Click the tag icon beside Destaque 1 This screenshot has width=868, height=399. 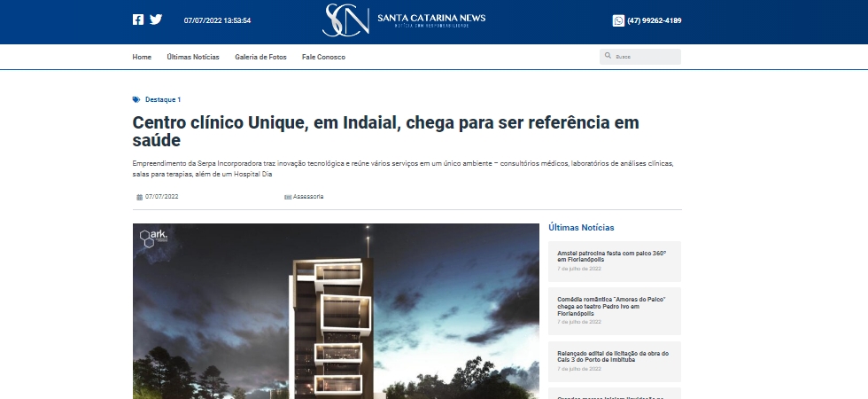136,99
